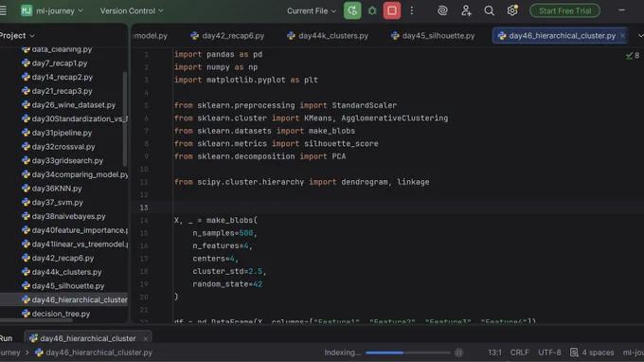The image size is (644, 362).
Task: Click the Python icon beside day36KNN.py
Action: pyautogui.click(x=26, y=189)
